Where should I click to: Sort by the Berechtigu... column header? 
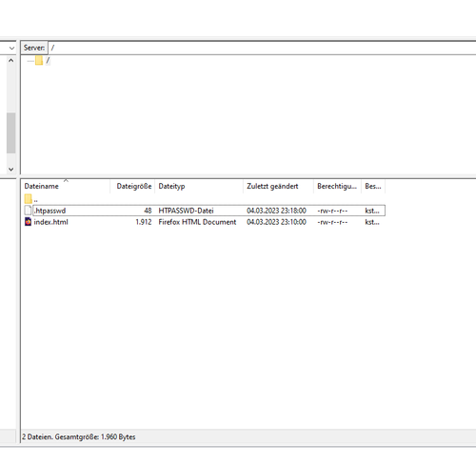tap(337, 186)
